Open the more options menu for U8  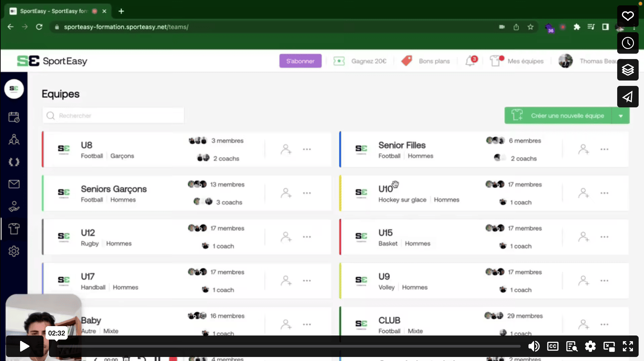[x=307, y=149]
